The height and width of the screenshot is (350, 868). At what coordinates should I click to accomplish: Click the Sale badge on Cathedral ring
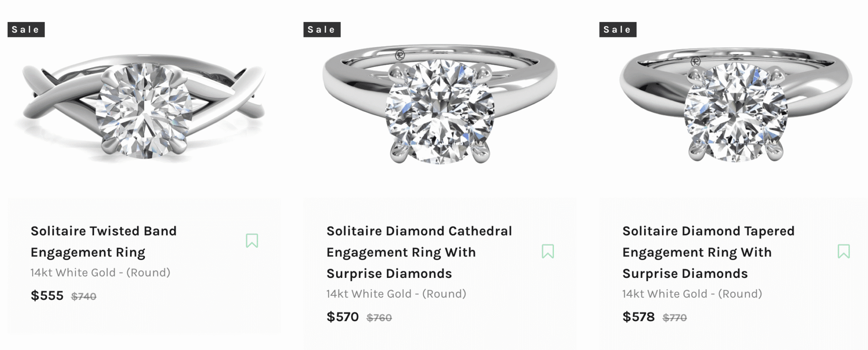[x=322, y=30]
